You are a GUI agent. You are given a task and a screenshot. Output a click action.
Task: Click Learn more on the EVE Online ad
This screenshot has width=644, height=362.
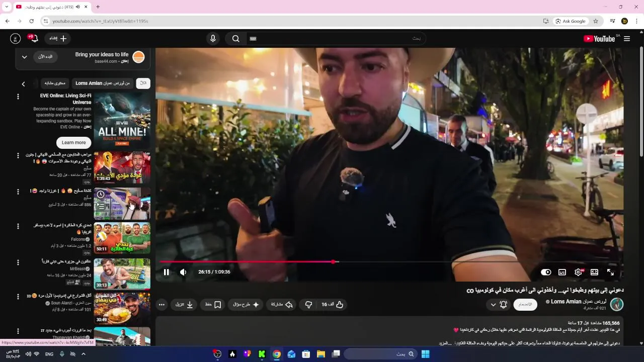[x=74, y=142]
